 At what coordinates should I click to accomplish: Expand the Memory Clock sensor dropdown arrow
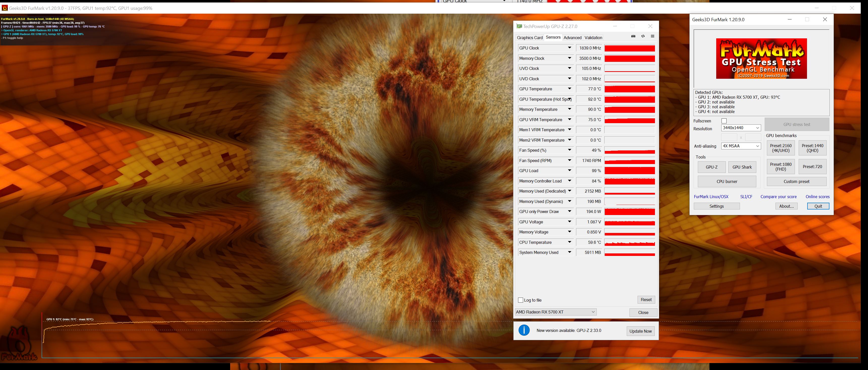click(x=570, y=58)
